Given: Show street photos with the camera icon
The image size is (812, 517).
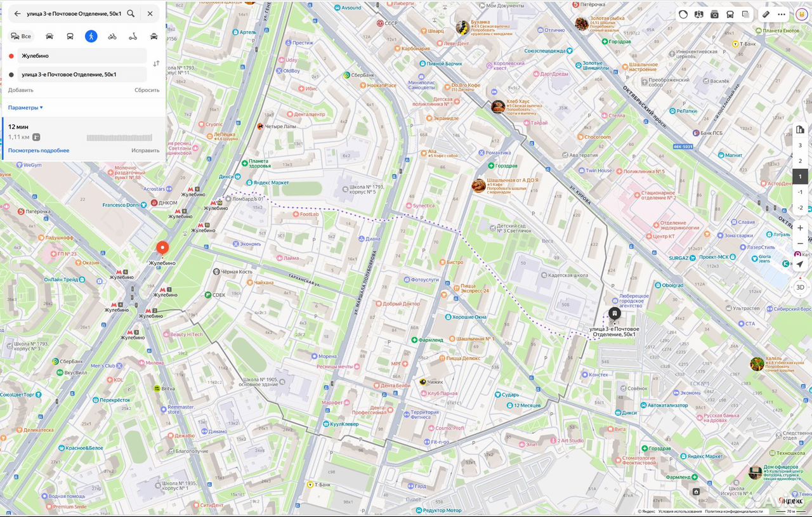Looking at the screenshot, I should [714, 14].
